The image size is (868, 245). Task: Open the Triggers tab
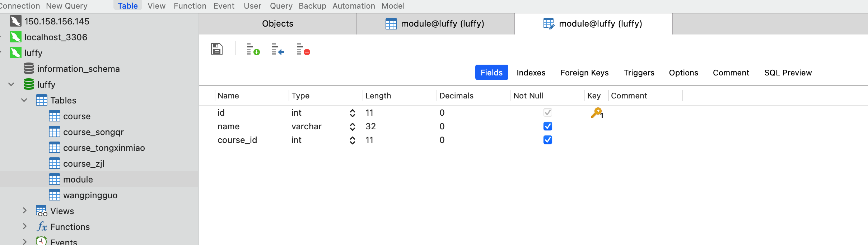pyautogui.click(x=639, y=73)
